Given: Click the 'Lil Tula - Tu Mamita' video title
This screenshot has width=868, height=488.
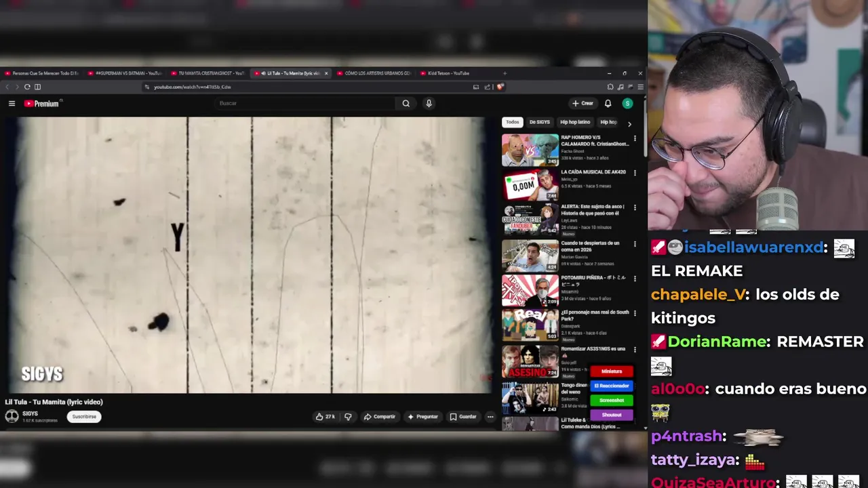Looking at the screenshot, I should (54, 402).
